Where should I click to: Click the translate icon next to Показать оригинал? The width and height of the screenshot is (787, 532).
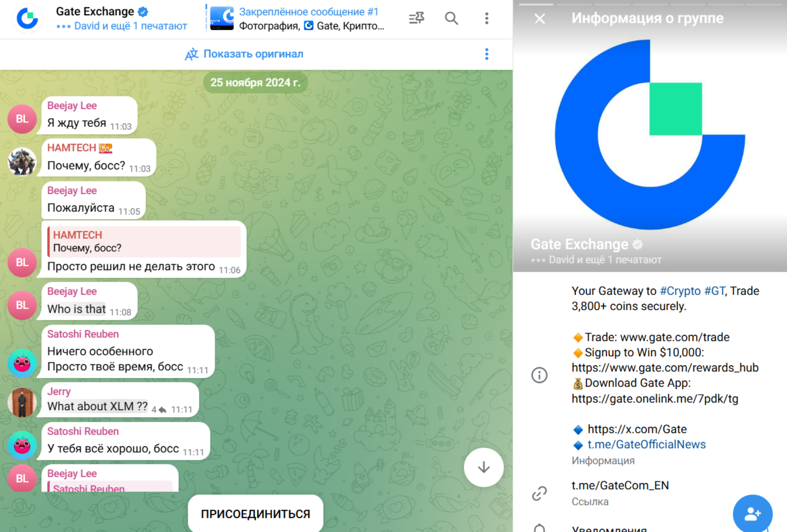pyautogui.click(x=192, y=54)
